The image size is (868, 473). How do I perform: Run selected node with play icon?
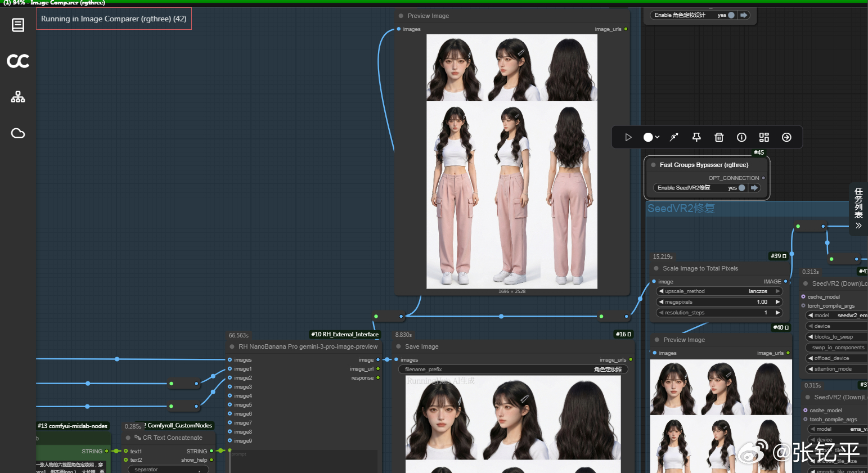(628, 137)
